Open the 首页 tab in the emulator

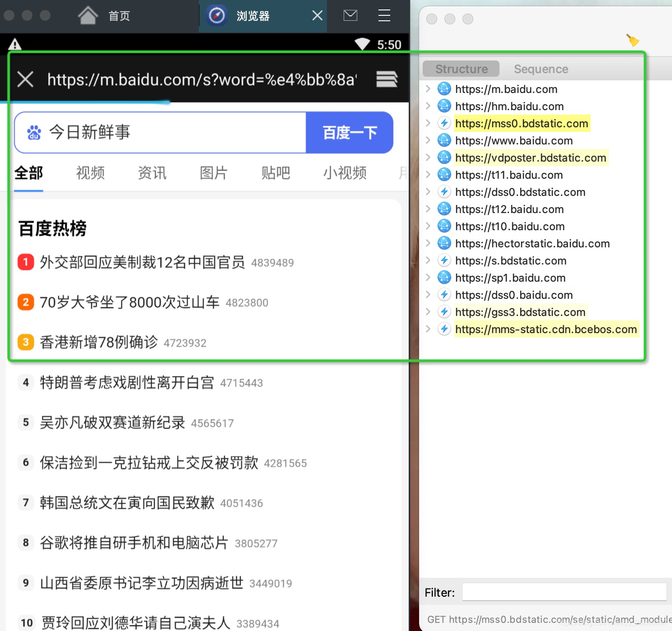click(119, 16)
